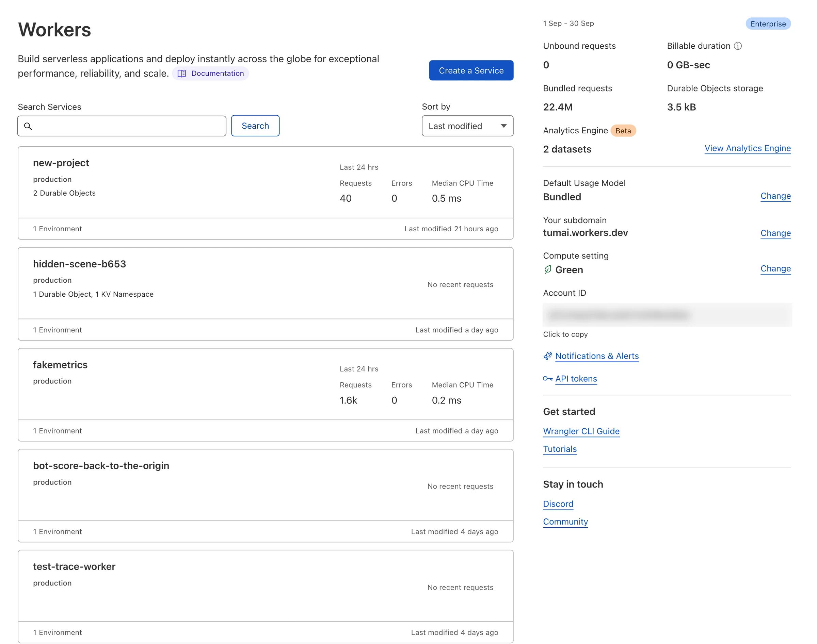
Task: Open the bot-score-back-to-the-origin service
Action: tap(101, 466)
